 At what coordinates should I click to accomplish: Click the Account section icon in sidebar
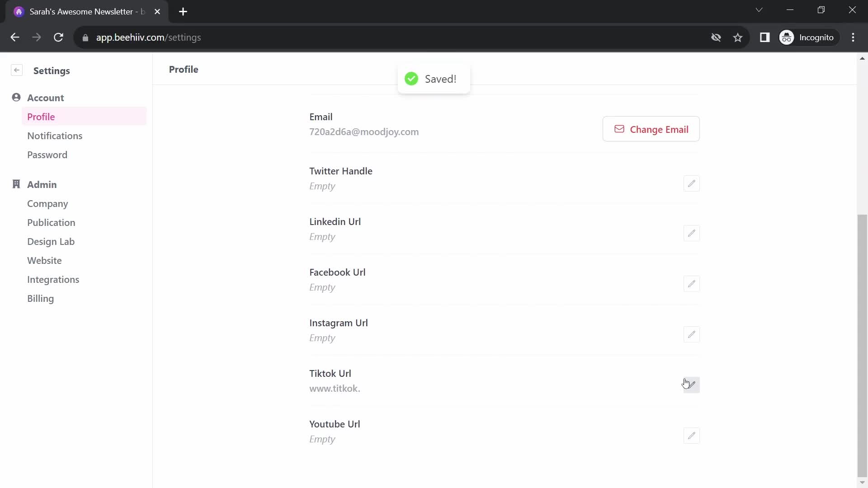(x=16, y=97)
